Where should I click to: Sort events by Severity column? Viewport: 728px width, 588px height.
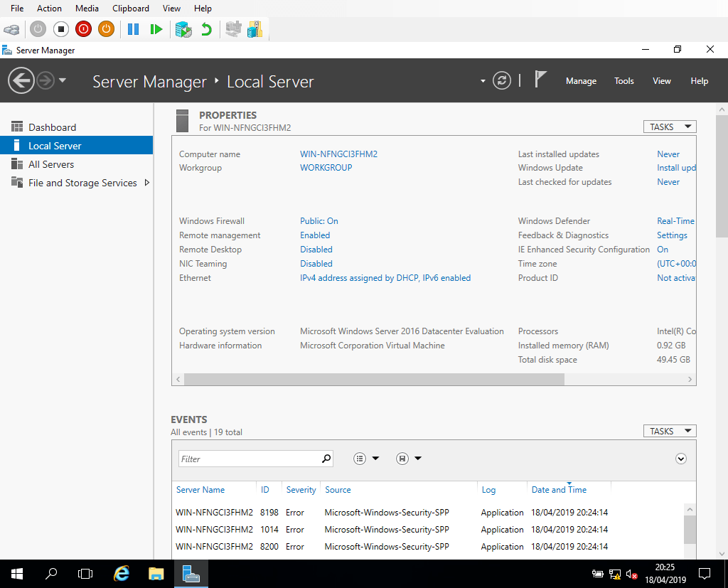click(301, 490)
